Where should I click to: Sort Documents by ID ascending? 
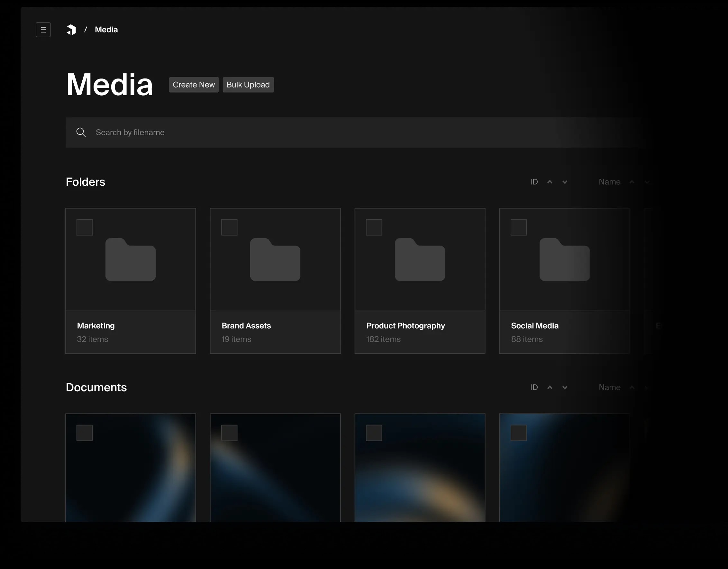point(550,387)
